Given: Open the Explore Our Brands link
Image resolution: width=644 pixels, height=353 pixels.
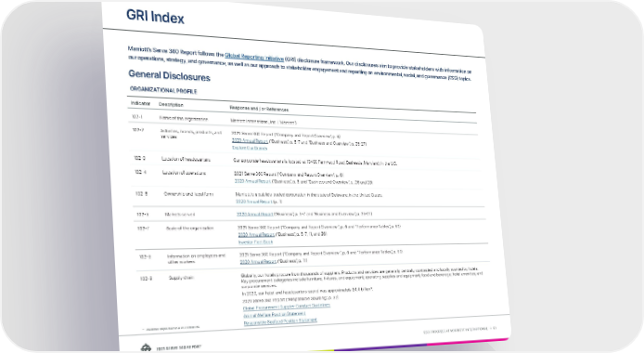Looking at the screenshot, I should [x=250, y=148].
